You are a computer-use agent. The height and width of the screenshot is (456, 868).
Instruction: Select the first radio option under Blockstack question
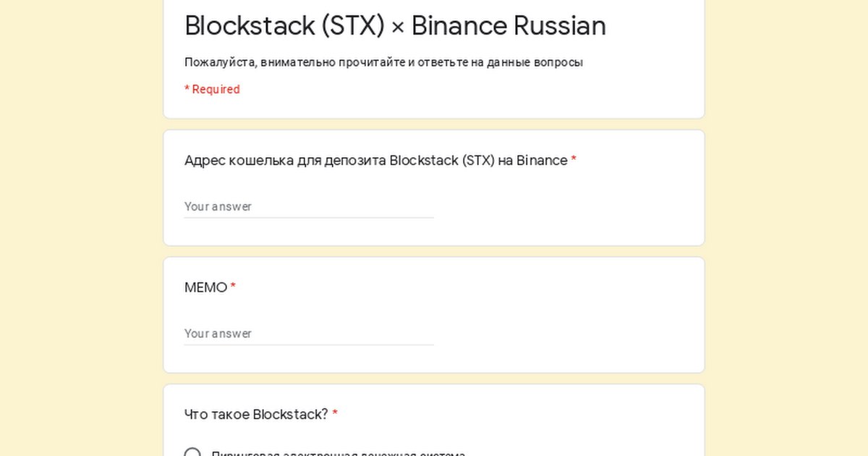pyautogui.click(x=192, y=452)
